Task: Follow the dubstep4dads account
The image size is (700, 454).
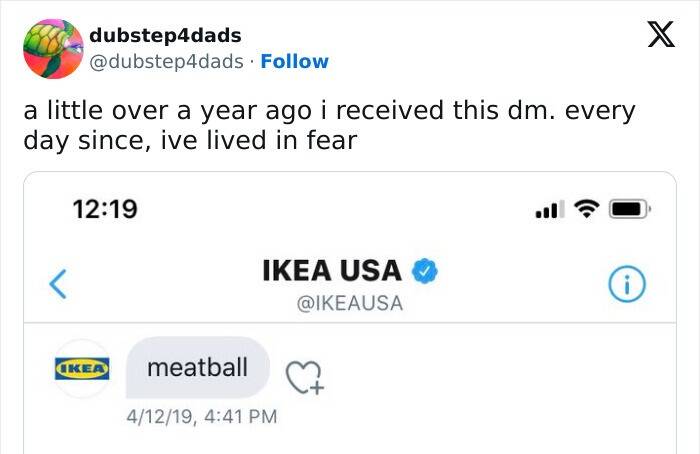Action: point(294,62)
